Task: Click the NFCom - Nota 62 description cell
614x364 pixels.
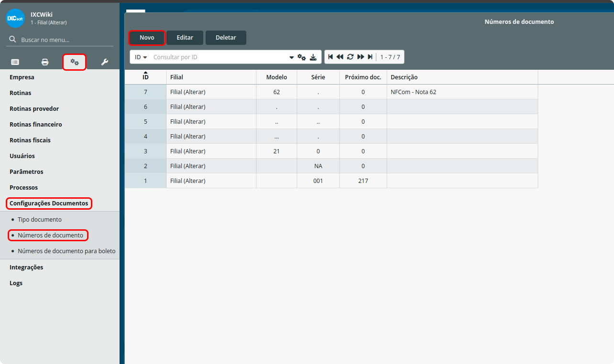Action: click(462, 92)
